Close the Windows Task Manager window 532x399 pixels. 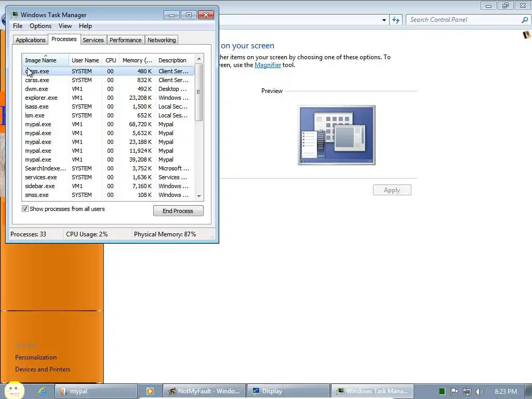206,15
